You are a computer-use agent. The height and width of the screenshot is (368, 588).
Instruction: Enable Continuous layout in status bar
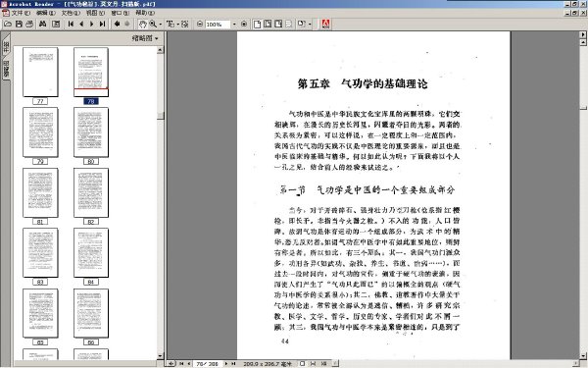[314, 363]
